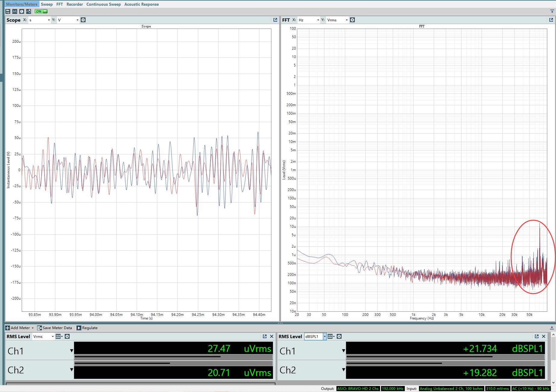The image size is (556, 392).
Task: Open display mode icon of the Vrms RMS meter
Action: [x=59, y=336]
